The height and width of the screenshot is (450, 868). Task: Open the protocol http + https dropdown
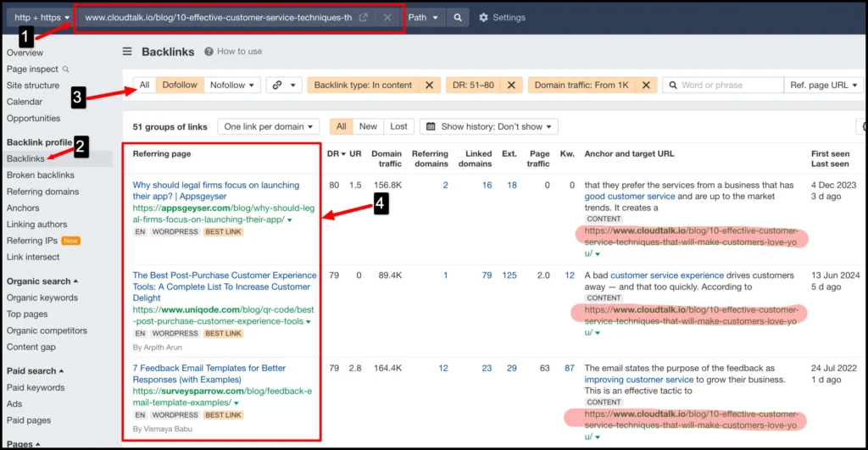tap(42, 17)
